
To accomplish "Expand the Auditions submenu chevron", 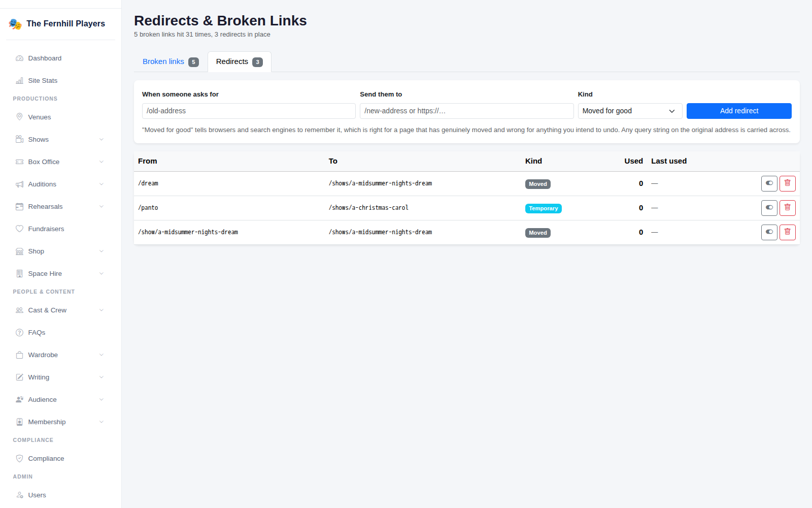I will (101, 184).
